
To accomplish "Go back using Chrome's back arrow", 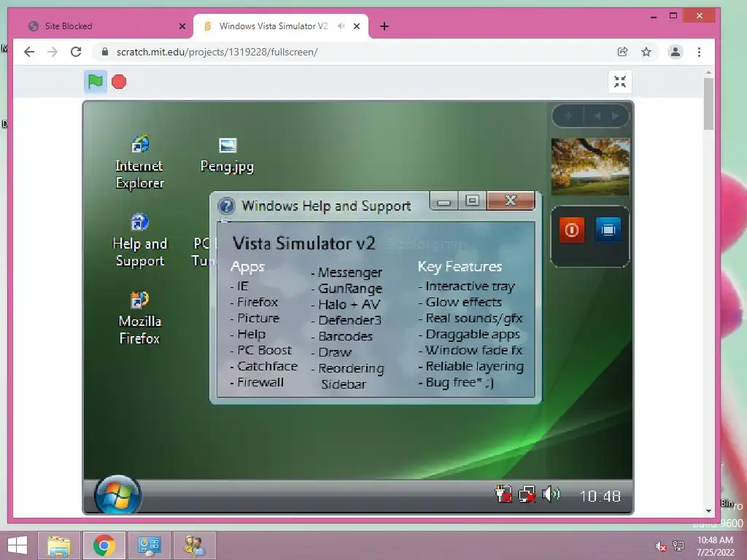I will pos(29,52).
